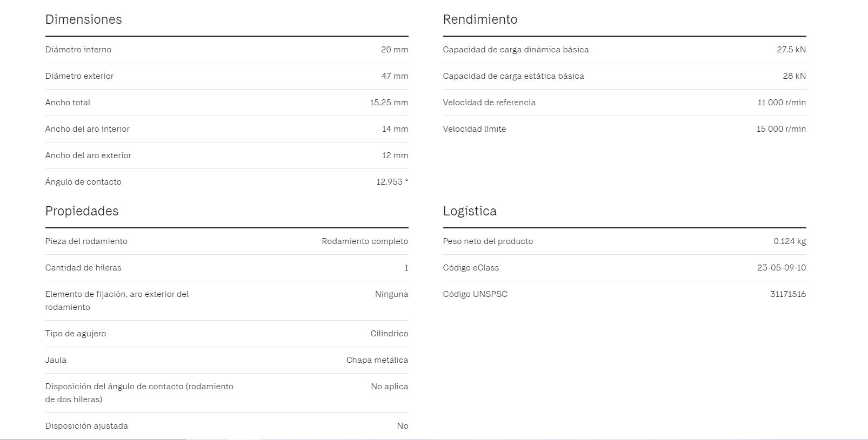This screenshot has height=440, width=868.
Task: Click the Capacidad de carga dinámica básica label
Action: (x=516, y=50)
